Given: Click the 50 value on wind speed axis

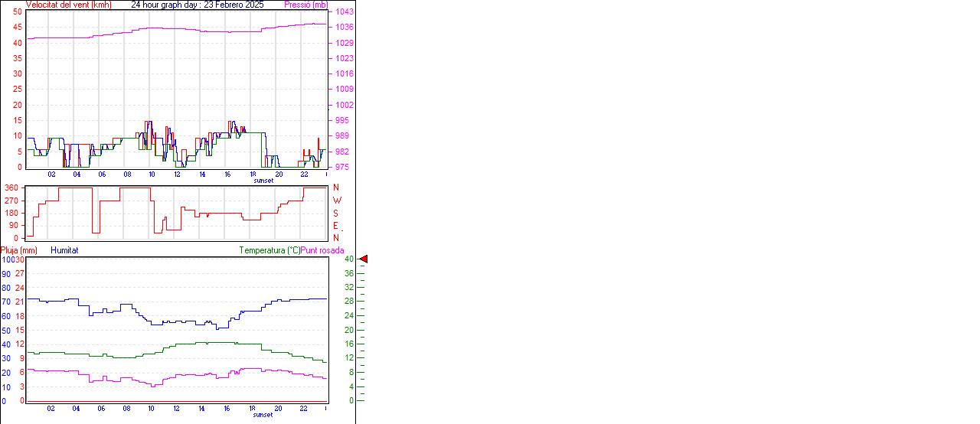Looking at the screenshot, I should tap(17, 12).
